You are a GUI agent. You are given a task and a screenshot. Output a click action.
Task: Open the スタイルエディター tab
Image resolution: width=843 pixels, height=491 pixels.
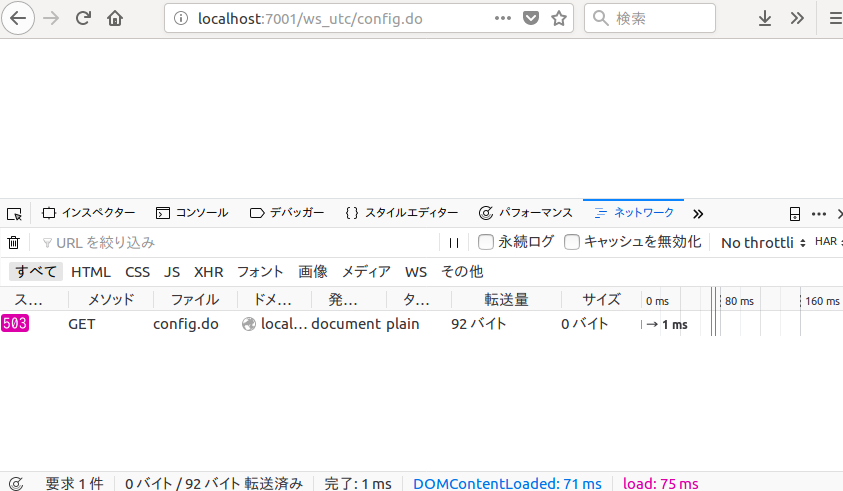coord(402,213)
